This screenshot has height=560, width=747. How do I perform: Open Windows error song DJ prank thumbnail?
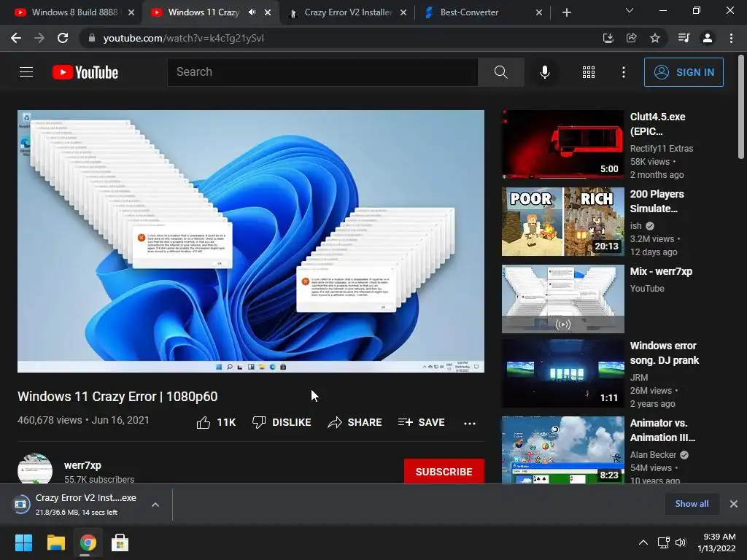pos(562,373)
